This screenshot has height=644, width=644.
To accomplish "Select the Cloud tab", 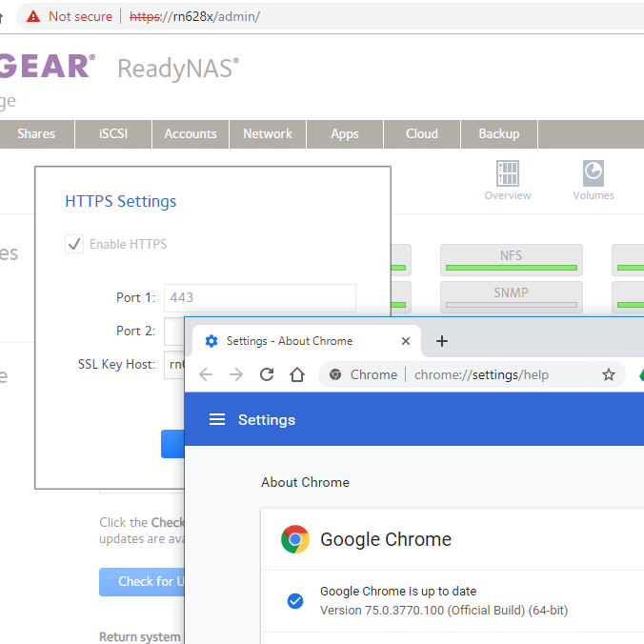I will (422, 134).
